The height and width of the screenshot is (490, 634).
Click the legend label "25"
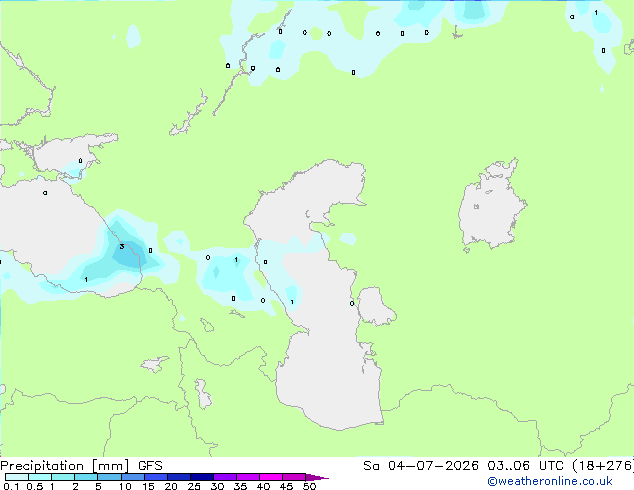[194, 486]
